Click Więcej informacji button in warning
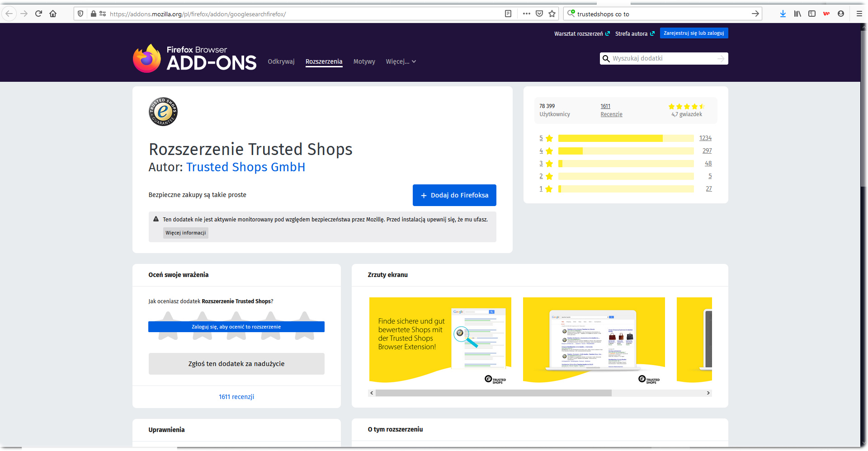This screenshot has width=868, height=451. tap(186, 233)
